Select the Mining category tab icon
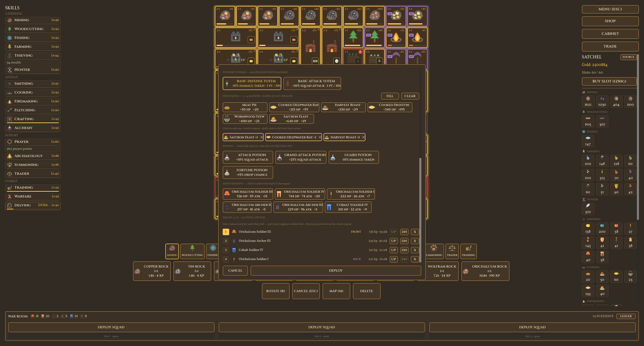This screenshot has width=644, height=346. pyautogui.click(x=172, y=251)
